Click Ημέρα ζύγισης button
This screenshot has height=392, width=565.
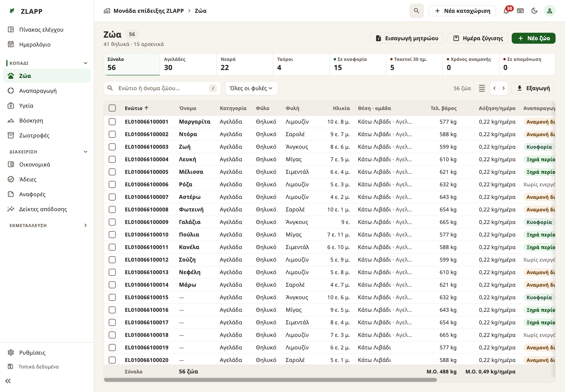(x=478, y=38)
